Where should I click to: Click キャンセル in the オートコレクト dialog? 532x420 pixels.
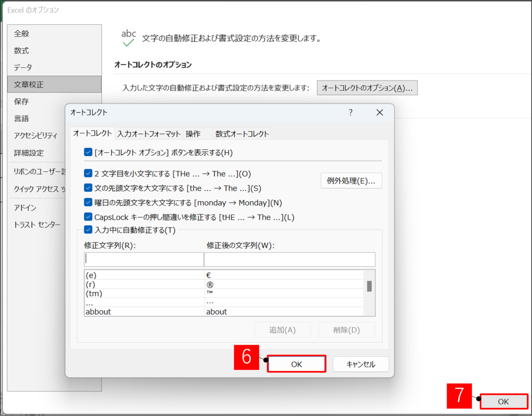361,364
